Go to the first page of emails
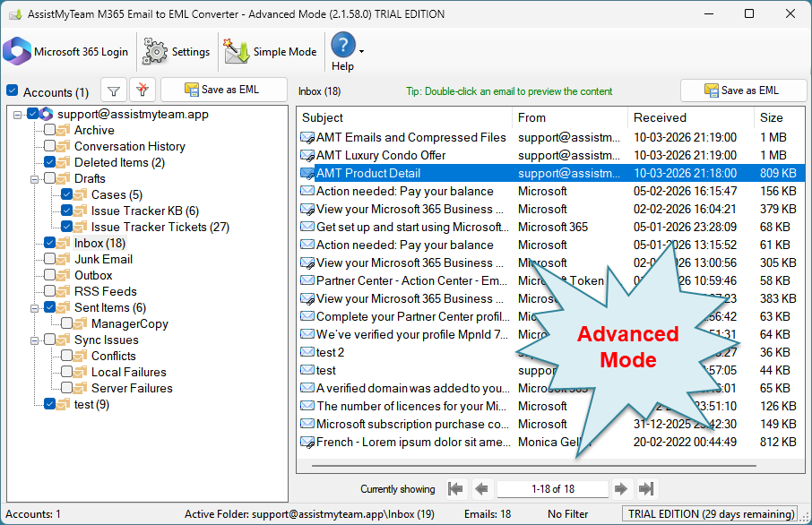This screenshot has height=525, width=812. click(x=456, y=489)
